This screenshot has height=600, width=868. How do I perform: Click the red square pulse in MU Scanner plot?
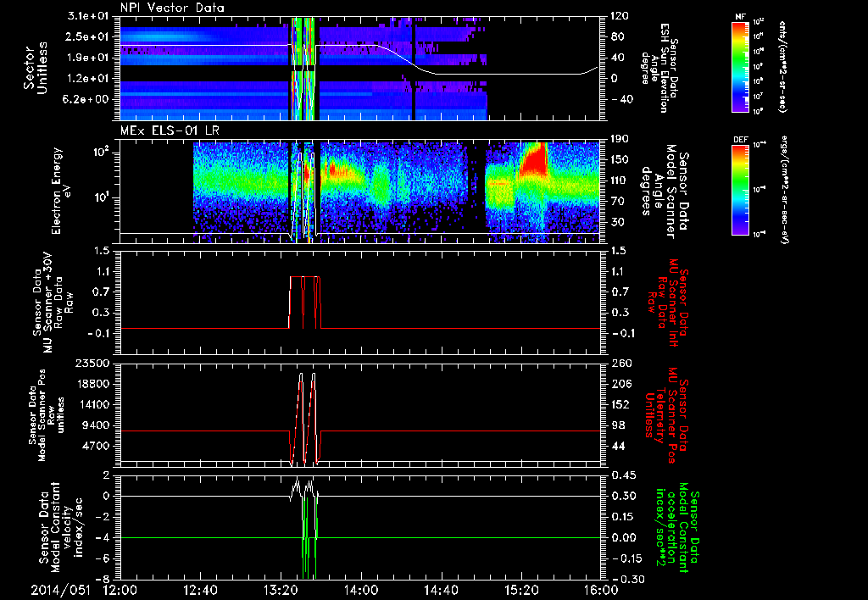click(x=305, y=303)
